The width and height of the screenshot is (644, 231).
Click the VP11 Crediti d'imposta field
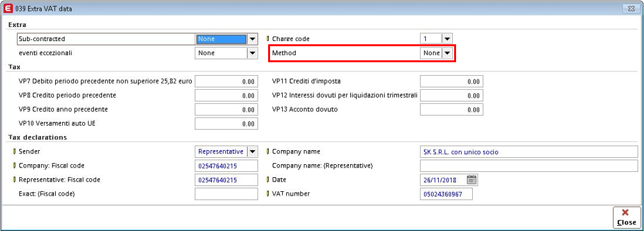[x=452, y=81]
